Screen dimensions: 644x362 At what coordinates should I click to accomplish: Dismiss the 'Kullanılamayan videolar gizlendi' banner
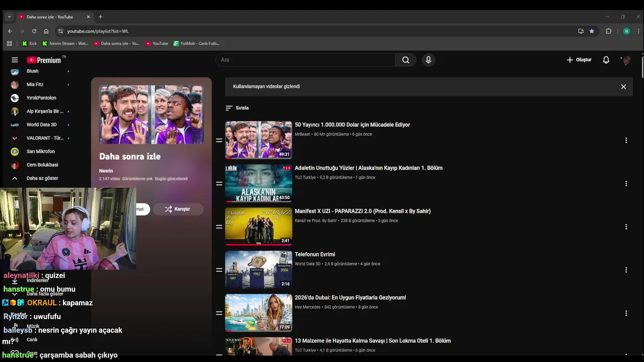click(x=623, y=86)
